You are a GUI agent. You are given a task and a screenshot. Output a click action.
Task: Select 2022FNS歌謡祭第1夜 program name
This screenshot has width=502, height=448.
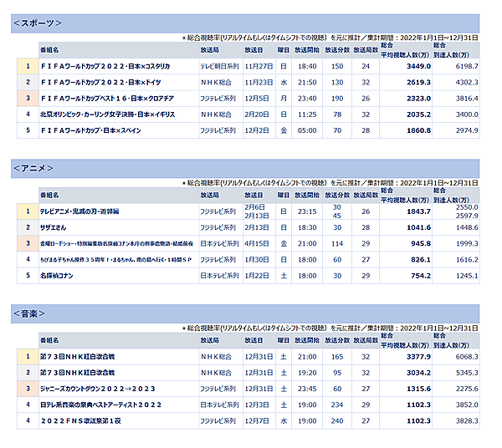(x=80, y=420)
